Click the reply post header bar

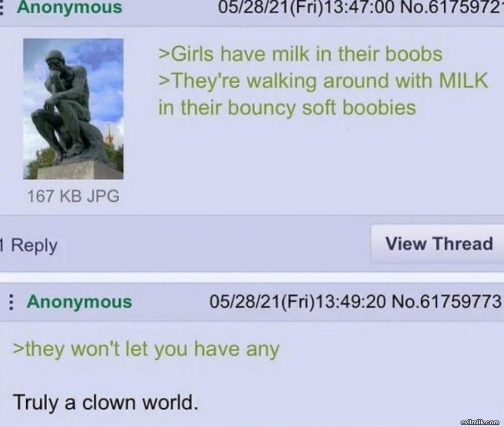[x=252, y=302]
